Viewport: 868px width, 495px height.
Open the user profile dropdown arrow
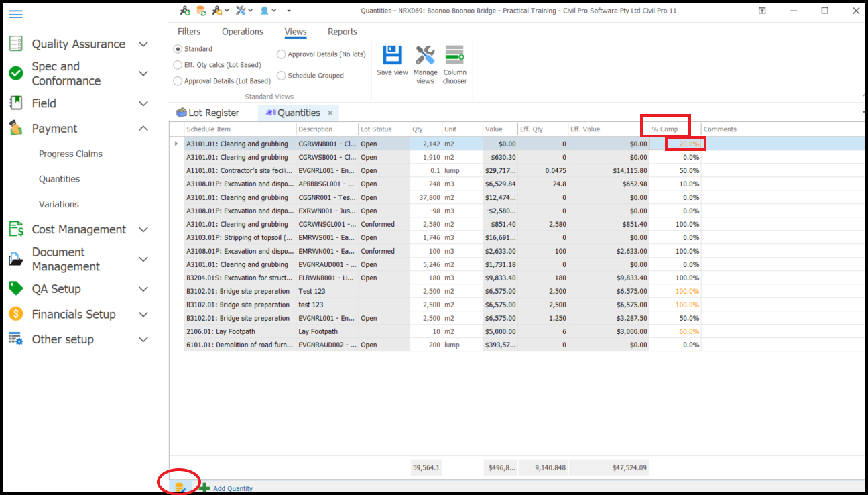(x=275, y=11)
